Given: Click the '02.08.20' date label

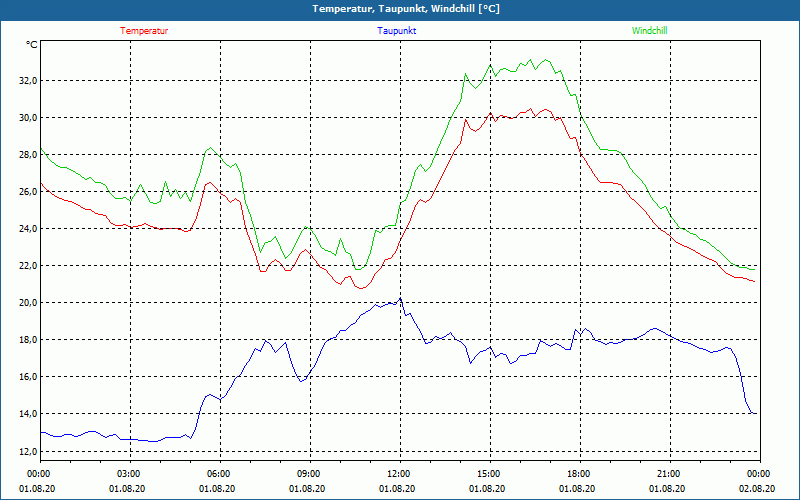Looking at the screenshot, I should [757, 488].
